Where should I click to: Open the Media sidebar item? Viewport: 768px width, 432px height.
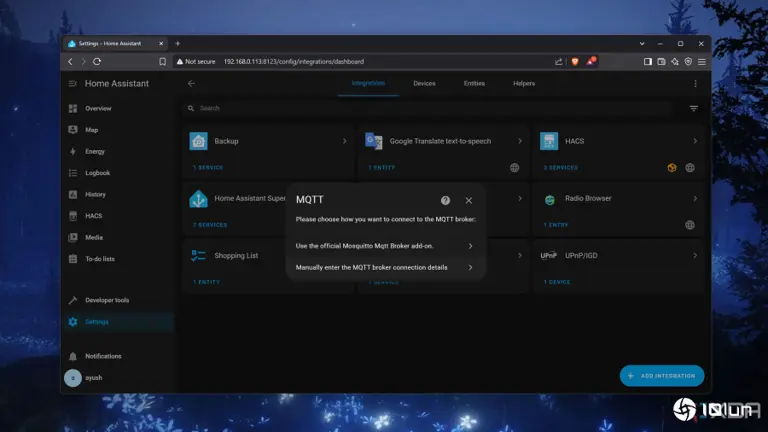[93, 237]
